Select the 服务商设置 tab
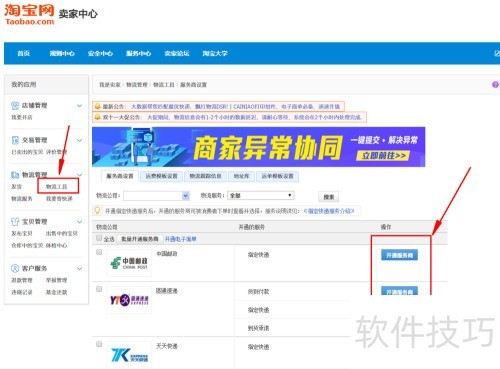The height and width of the screenshot is (369, 500). point(120,176)
